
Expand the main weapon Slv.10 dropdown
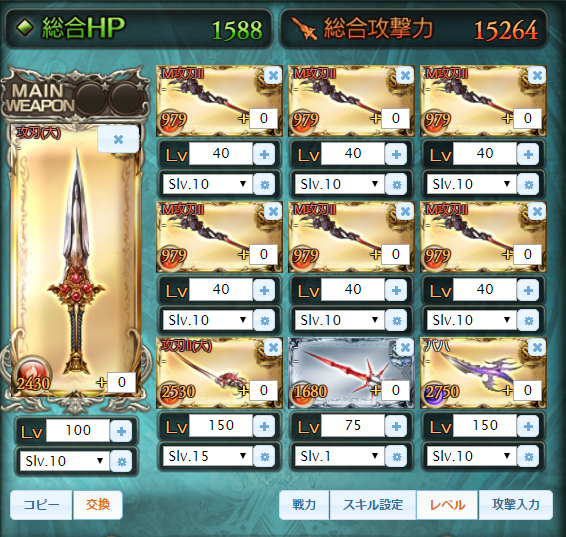[64, 461]
